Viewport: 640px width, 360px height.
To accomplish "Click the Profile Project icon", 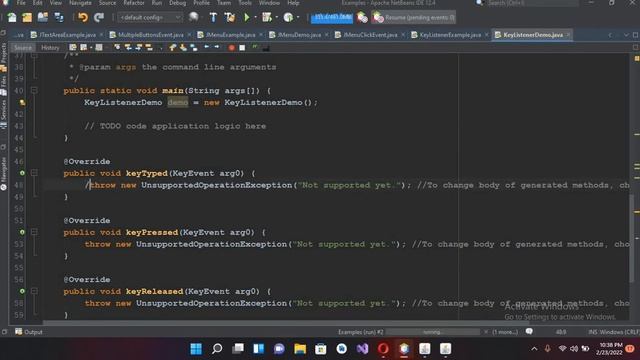I will point(288,17).
